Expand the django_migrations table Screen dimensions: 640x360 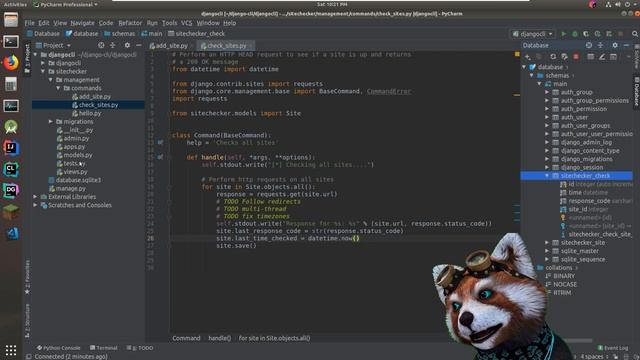tap(547, 159)
